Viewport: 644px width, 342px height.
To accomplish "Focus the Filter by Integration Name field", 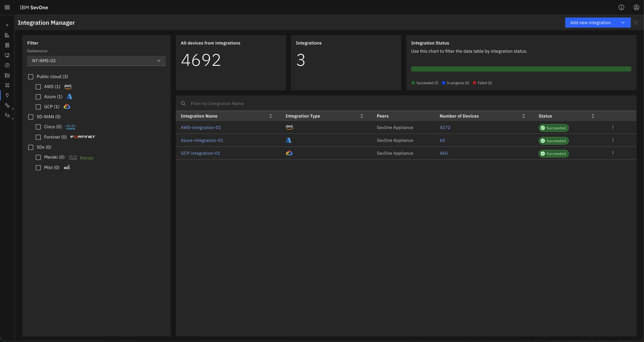I will click(x=406, y=103).
